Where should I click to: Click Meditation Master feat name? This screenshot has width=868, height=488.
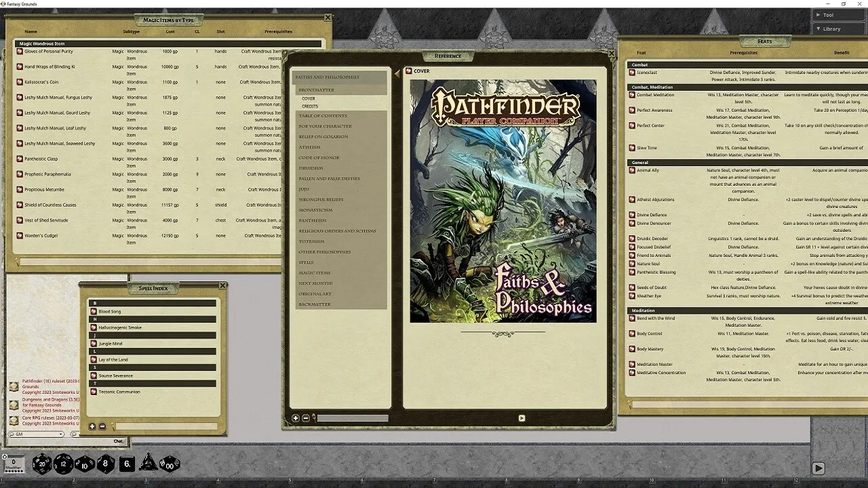(655, 365)
